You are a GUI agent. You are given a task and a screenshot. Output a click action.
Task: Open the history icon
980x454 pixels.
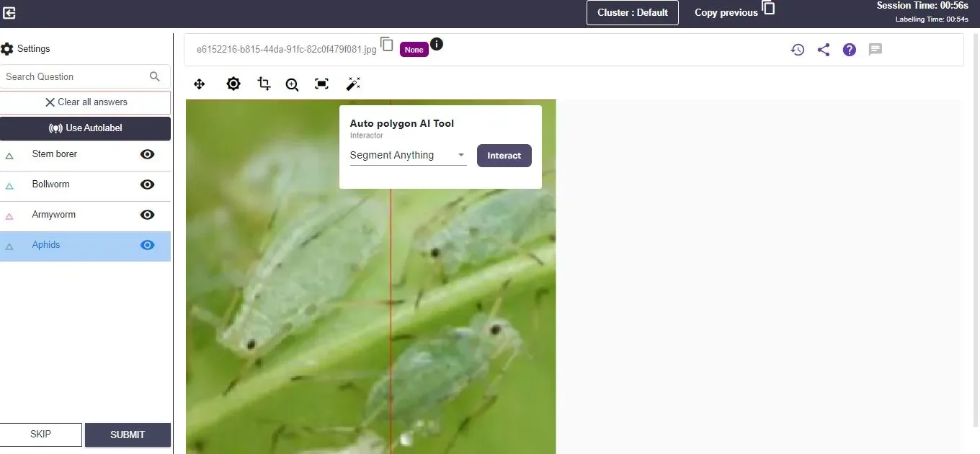797,50
